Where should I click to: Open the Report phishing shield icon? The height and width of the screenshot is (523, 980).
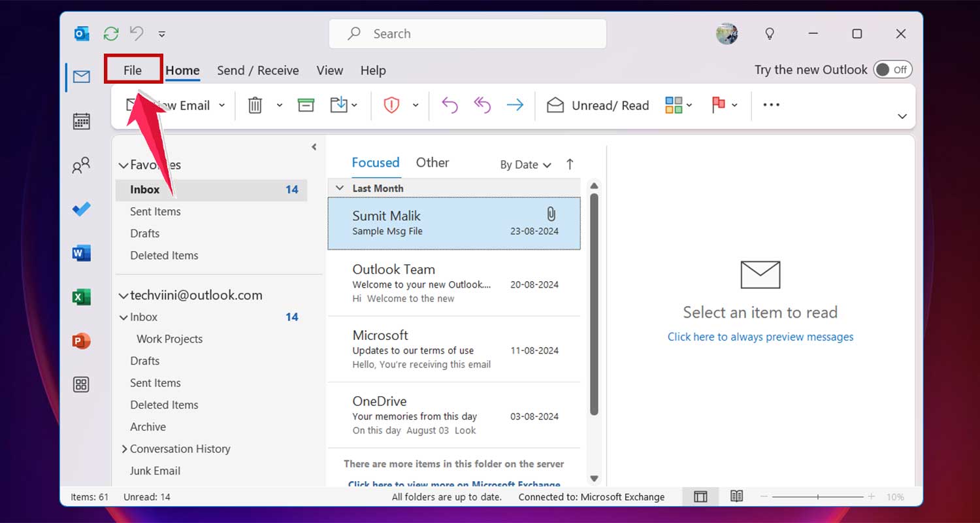pos(390,105)
